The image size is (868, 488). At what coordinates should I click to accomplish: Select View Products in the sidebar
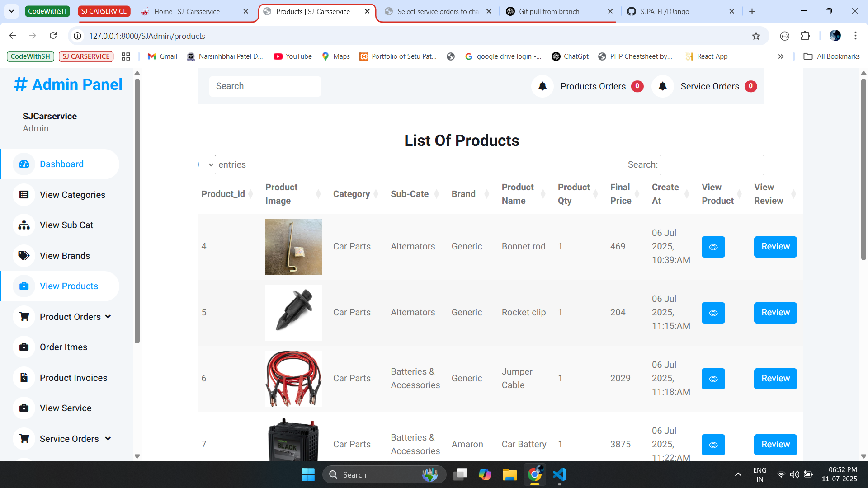coord(69,286)
